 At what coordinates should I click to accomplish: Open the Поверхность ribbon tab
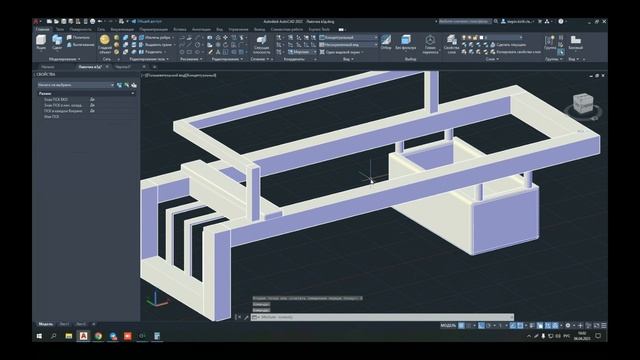(80, 29)
